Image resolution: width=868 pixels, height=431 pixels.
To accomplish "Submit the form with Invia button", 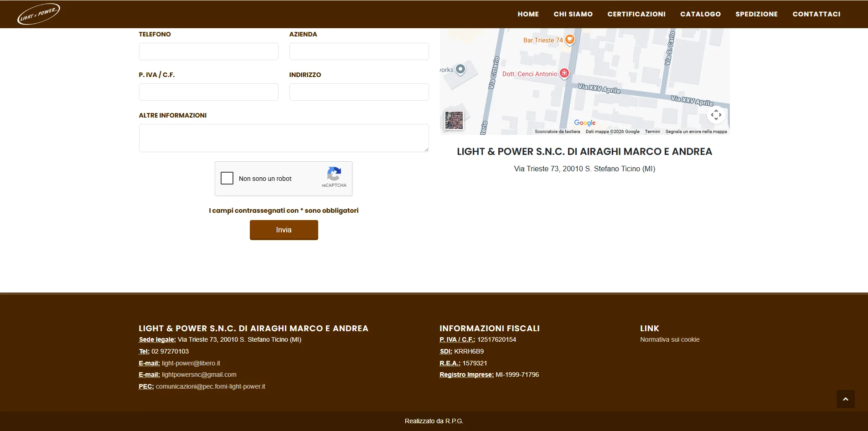I will point(284,230).
